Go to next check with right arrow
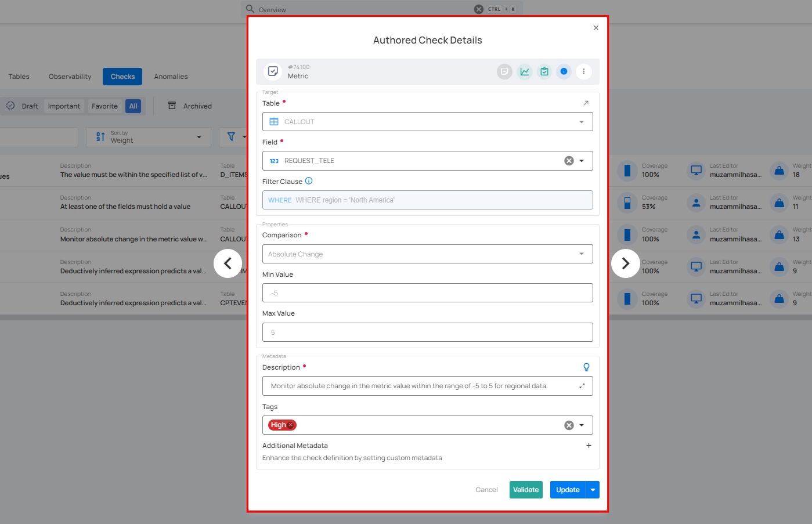 tap(626, 263)
